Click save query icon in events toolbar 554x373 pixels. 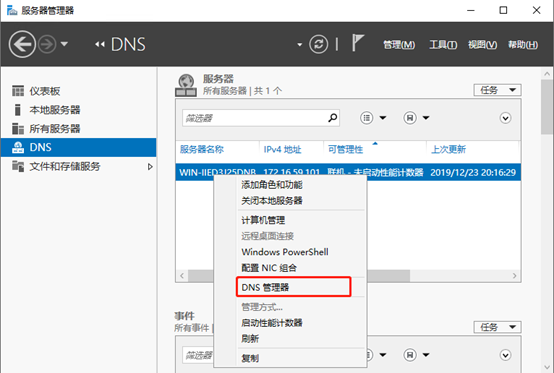coord(410,355)
